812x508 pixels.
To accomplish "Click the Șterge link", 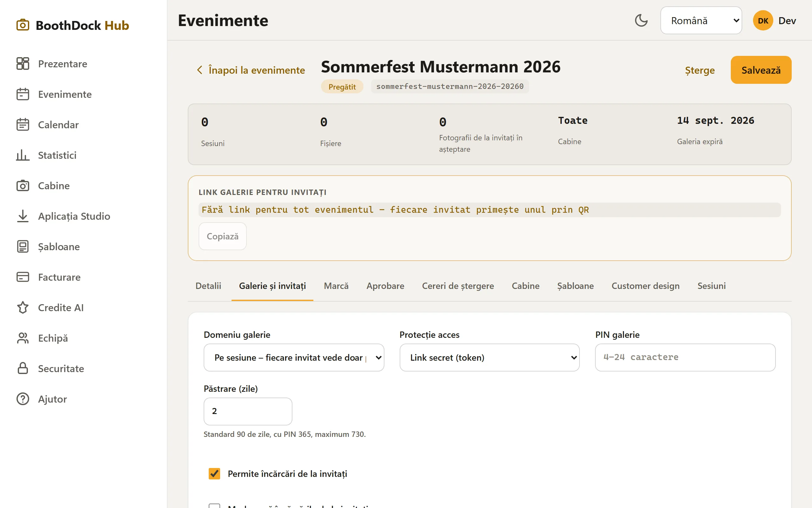I will click(x=700, y=70).
